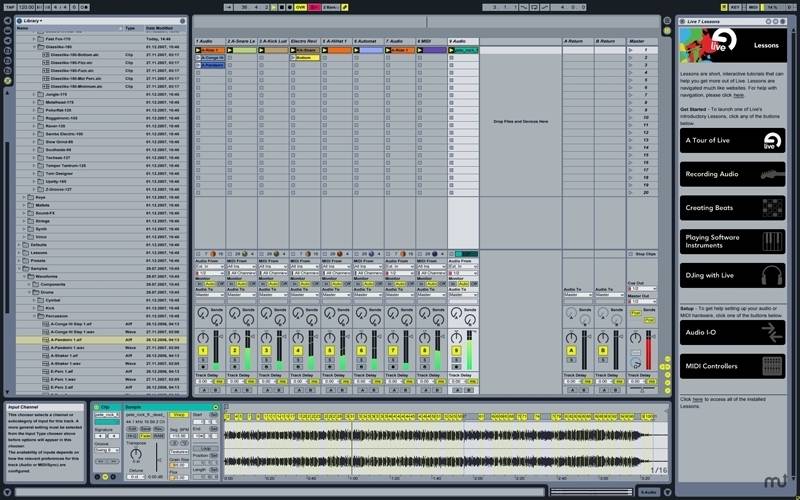Image resolution: width=800 pixels, height=500 pixels.
Task: Click the TAP tempo button
Action: (x=10, y=7)
